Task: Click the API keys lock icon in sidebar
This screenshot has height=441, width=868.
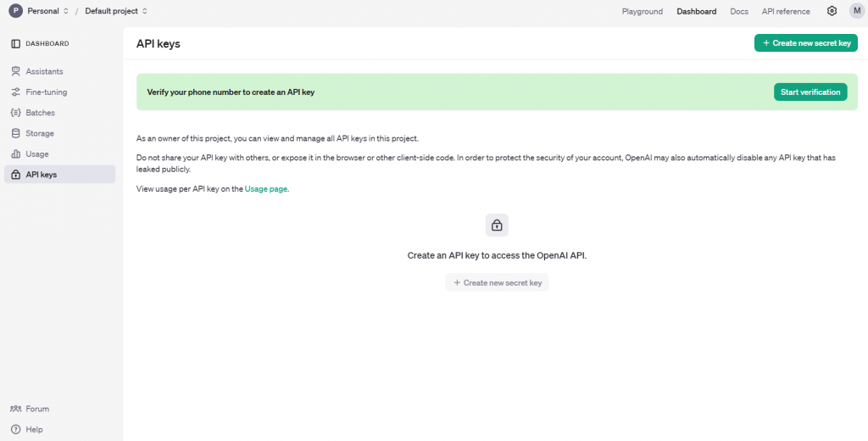Action: [x=15, y=175]
